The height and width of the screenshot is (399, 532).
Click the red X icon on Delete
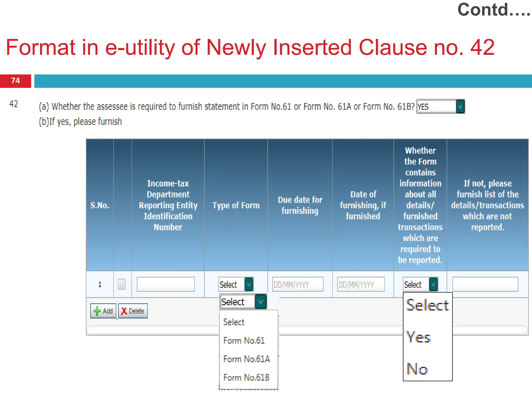(x=124, y=311)
